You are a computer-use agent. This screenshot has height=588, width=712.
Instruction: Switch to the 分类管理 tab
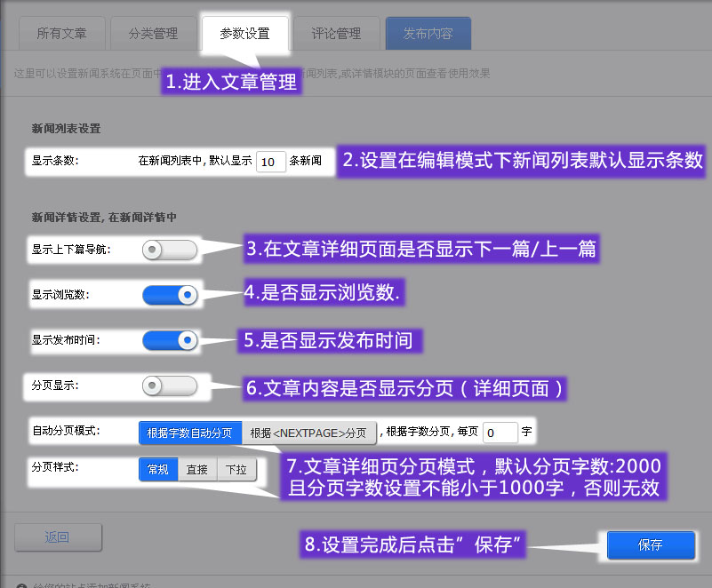[153, 34]
